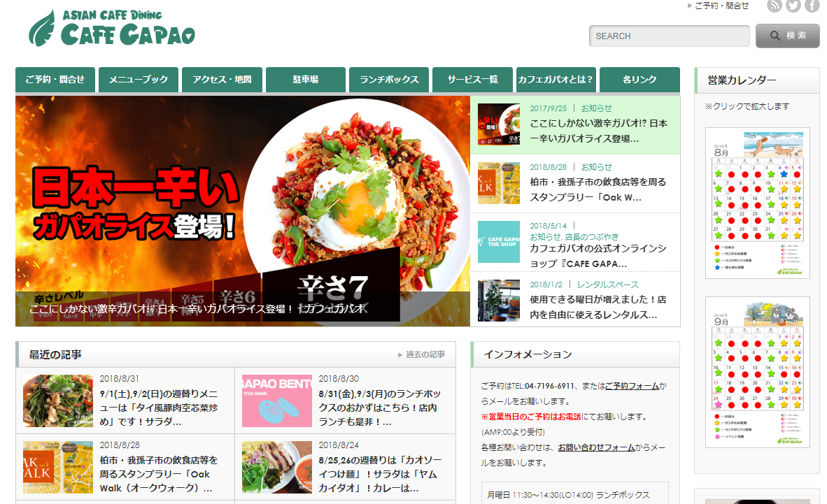
Task: Open the 各リンク nav tab
Action: click(639, 80)
